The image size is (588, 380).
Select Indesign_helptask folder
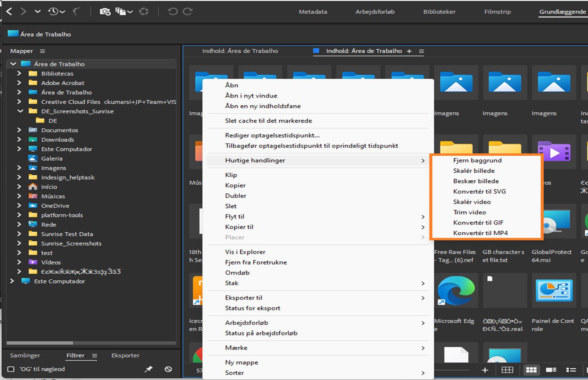(x=68, y=177)
